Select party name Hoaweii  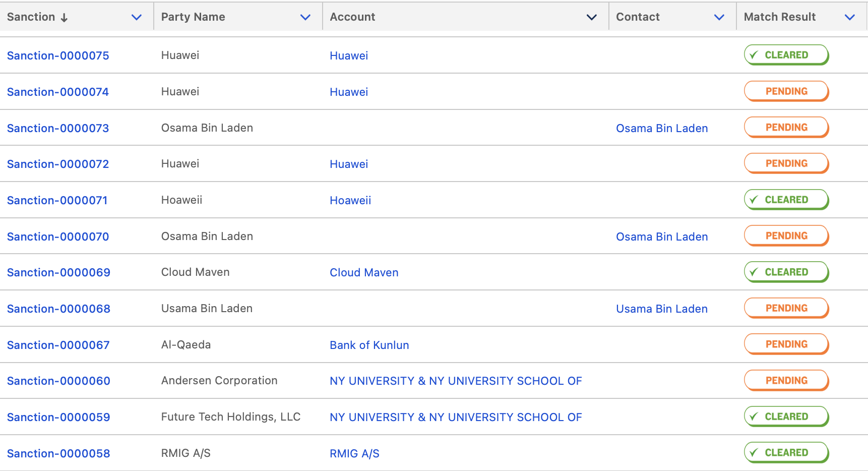(181, 200)
